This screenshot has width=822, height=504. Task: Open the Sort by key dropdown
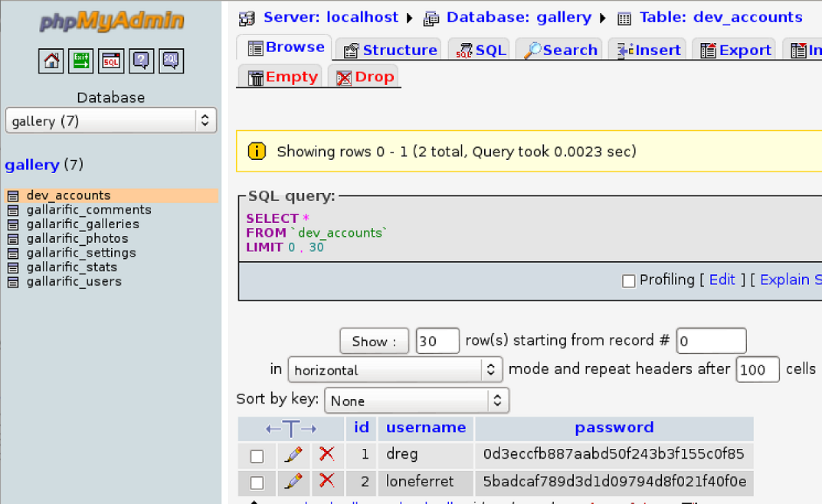pos(417,401)
